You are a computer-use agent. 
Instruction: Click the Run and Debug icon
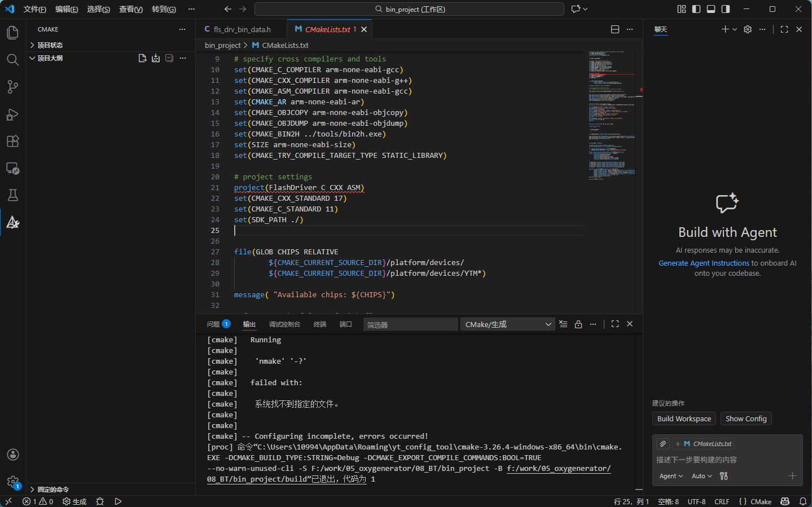pos(12,114)
